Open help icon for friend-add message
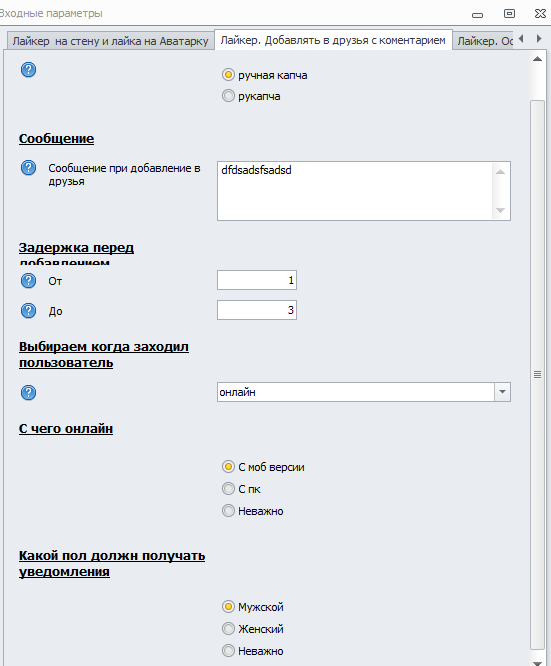Viewport: 551px width, 666px height. click(28, 168)
